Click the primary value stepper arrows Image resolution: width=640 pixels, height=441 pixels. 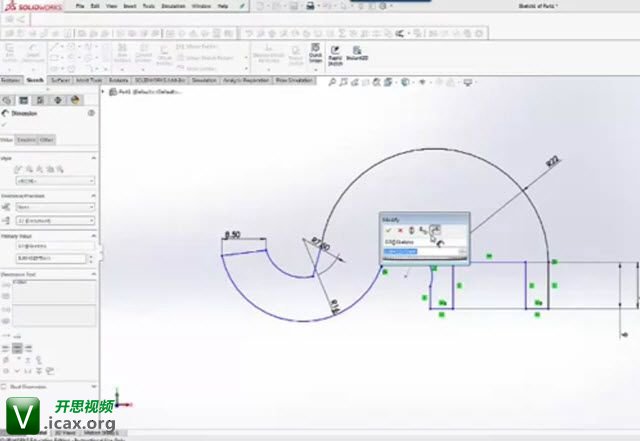[x=91, y=258]
